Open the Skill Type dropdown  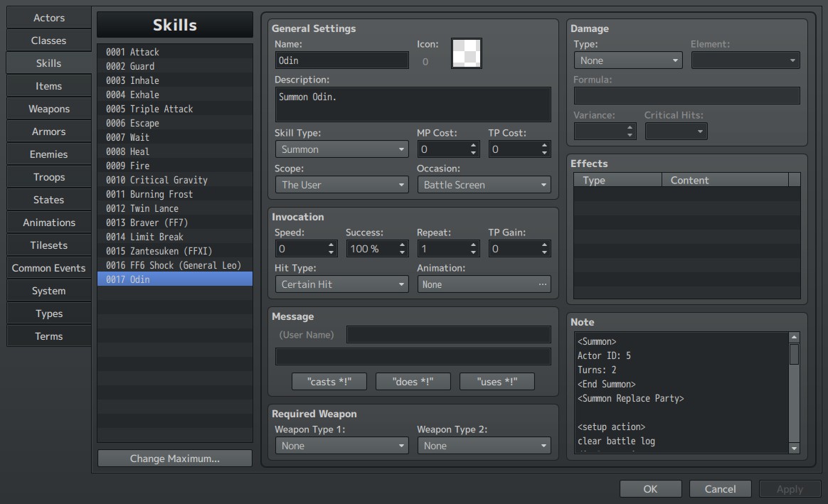coord(341,149)
